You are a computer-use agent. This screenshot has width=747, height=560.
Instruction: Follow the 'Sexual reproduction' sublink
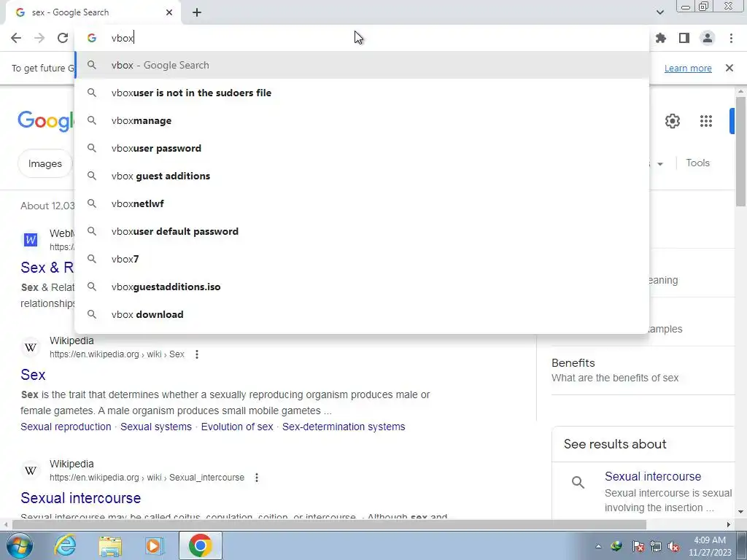pyautogui.click(x=66, y=427)
